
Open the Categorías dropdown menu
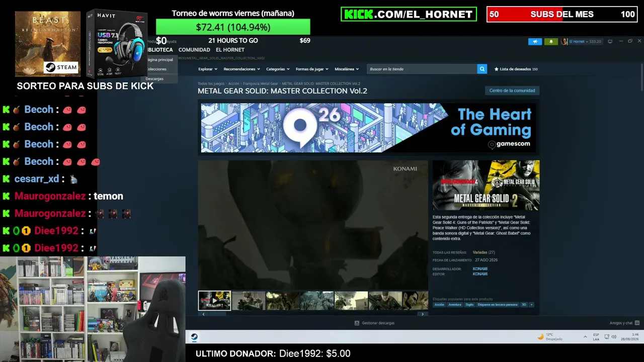click(278, 69)
